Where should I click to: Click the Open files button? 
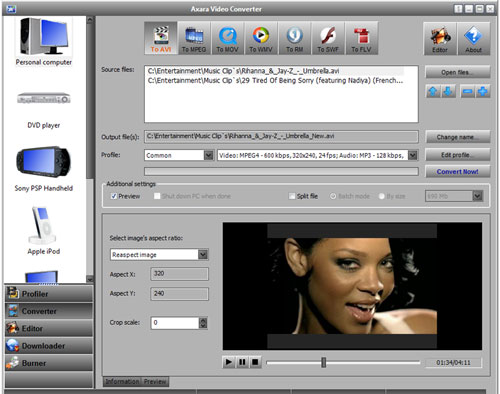click(457, 72)
